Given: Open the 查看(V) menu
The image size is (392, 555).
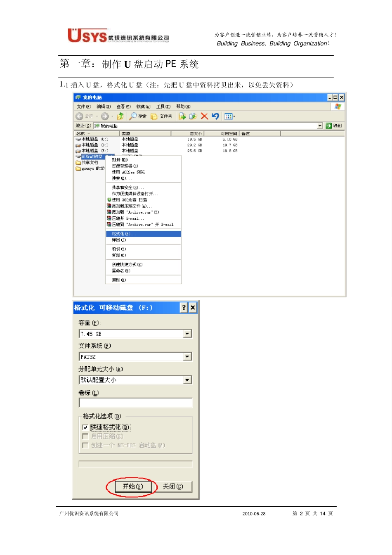Looking at the screenshot, I should (x=123, y=107).
